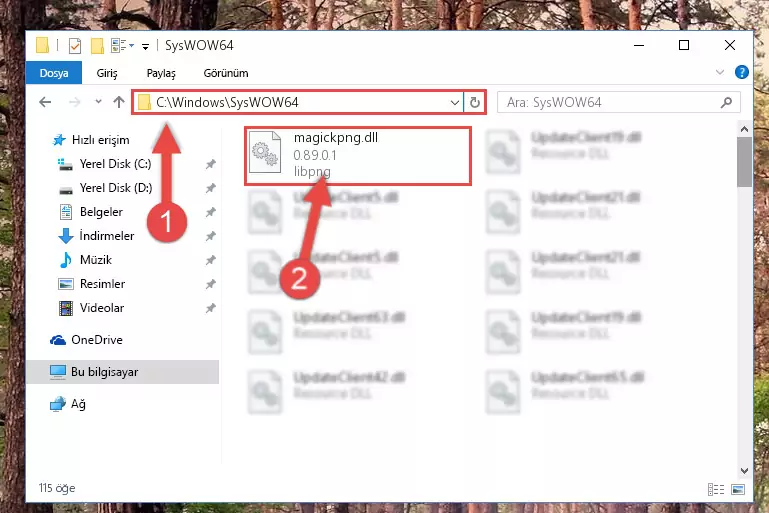Open Müzik folder in sidebar

(85, 260)
